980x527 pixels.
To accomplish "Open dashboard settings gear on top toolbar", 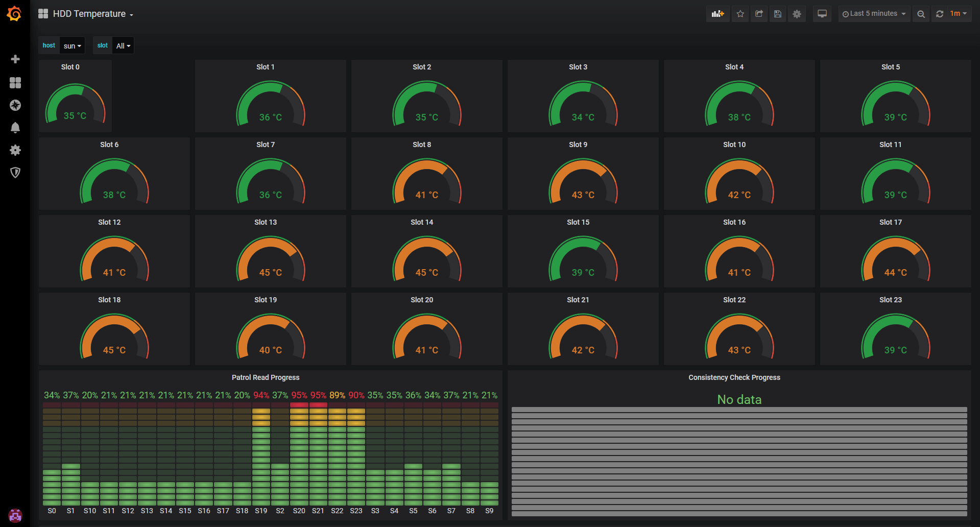I will 797,14.
